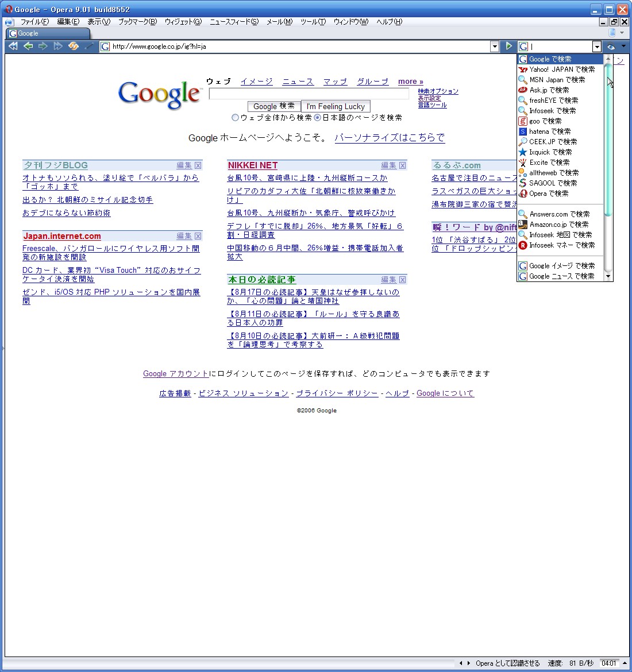
Task: Choose hatena で検索 in the search list
Action: click(560, 132)
